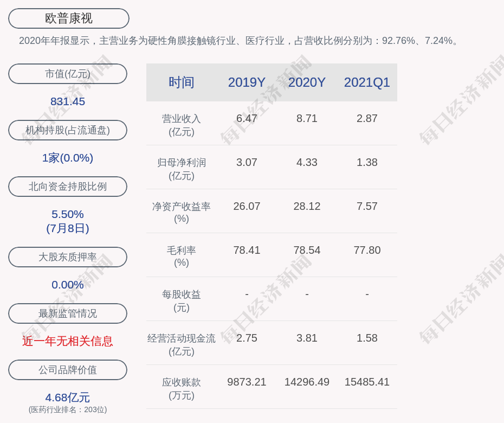504x423 pixels.
Task: Select the 市值(亿元) label pill
Action: coord(68,74)
